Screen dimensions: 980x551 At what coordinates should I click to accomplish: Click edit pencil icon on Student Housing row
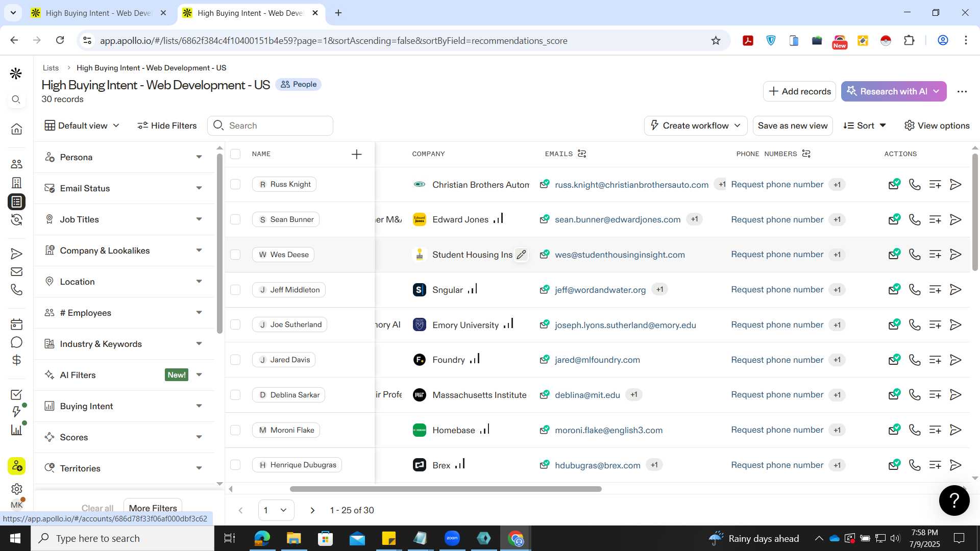[x=521, y=254]
